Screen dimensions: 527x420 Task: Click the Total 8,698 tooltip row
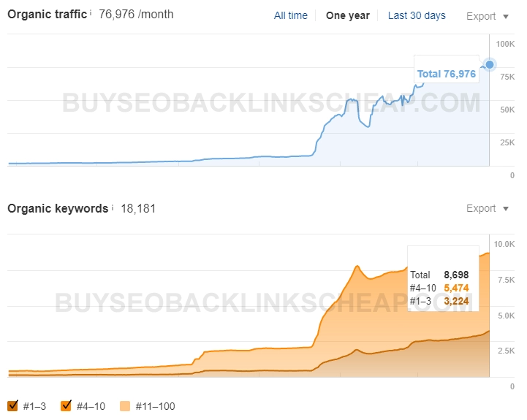(x=439, y=275)
